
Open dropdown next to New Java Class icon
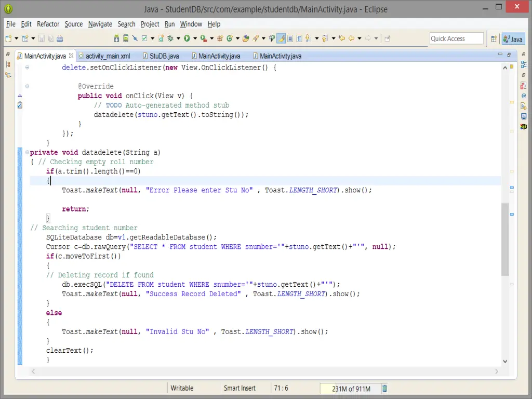pos(237,38)
